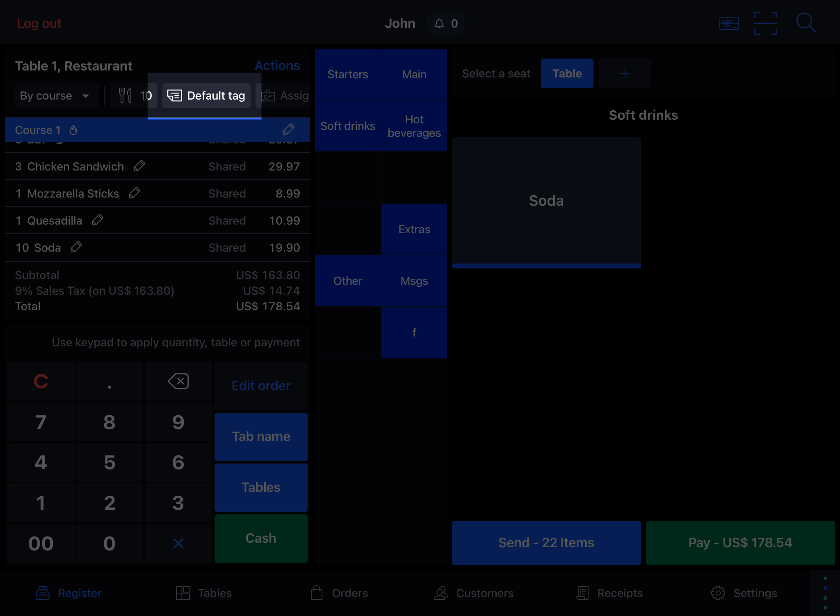
Task: Select the Soft drinks category tab
Action: (348, 126)
